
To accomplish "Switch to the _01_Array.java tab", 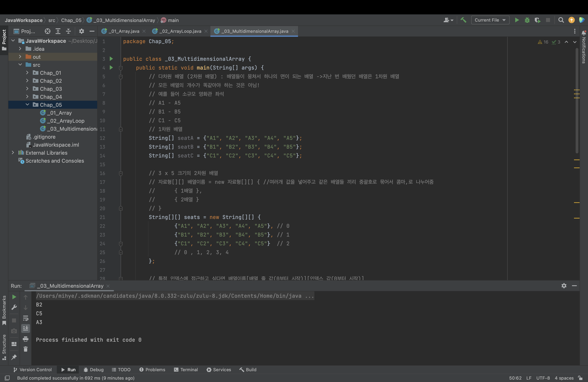I will click(124, 31).
